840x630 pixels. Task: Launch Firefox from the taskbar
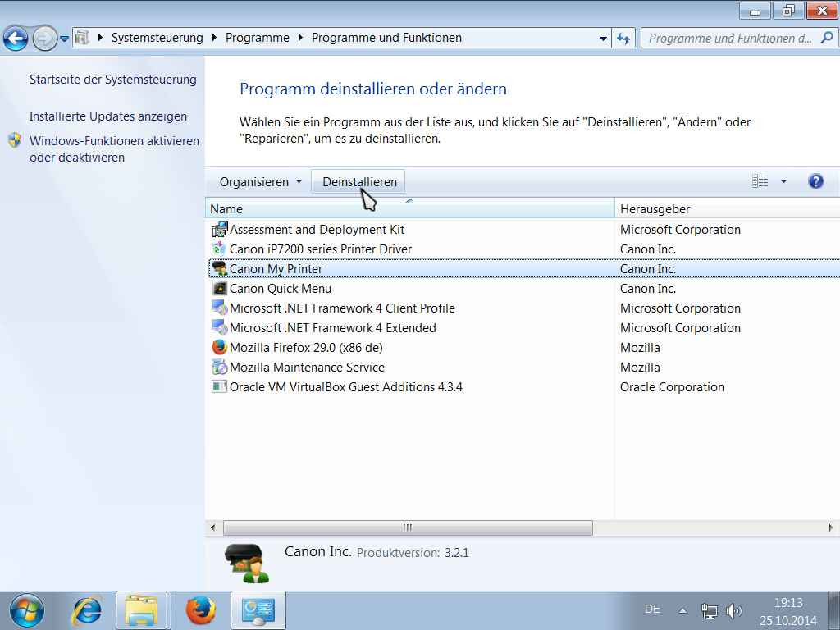pos(201,610)
